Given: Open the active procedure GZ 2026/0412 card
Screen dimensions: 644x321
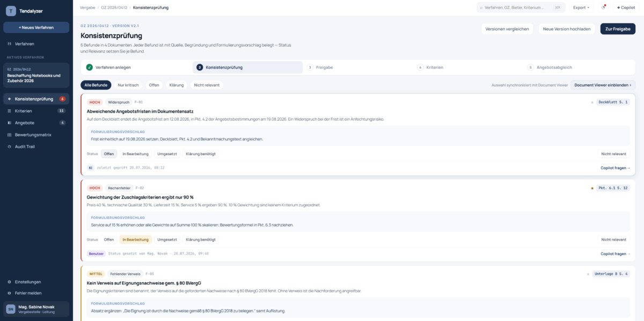Looking at the screenshot, I should [x=36, y=76].
